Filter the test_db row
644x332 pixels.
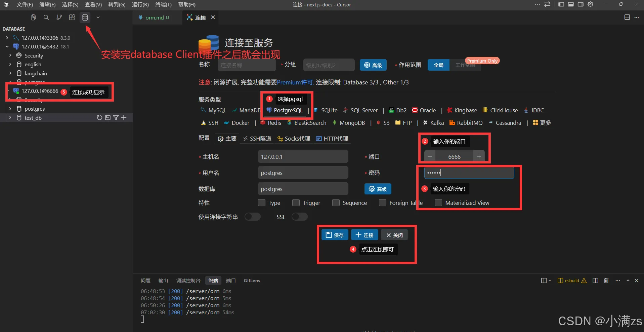click(116, 118)
